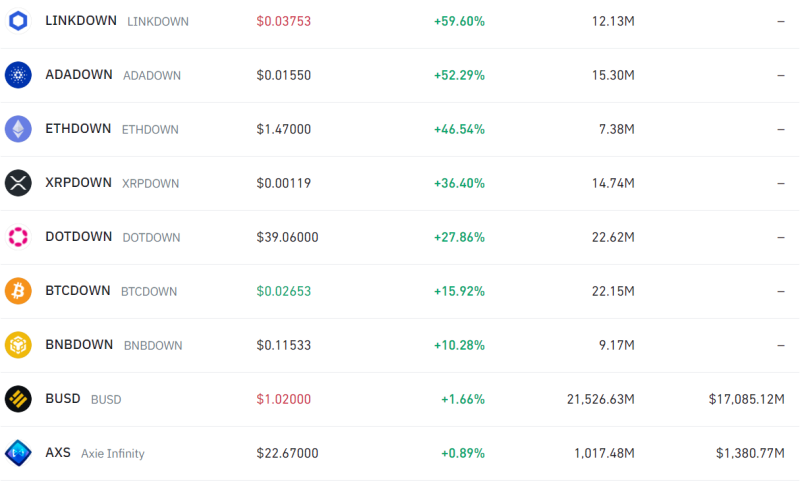Click the +59.60% change value
This screenshot has width=800, height=484.
[x=459, y=21]
